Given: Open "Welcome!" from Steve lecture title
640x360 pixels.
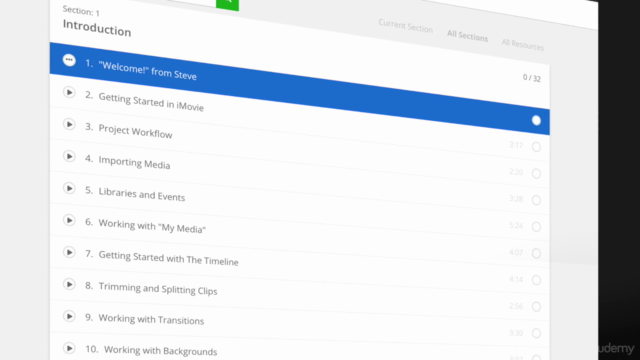Looking at the screenshot, I should (x=147, y=70).
